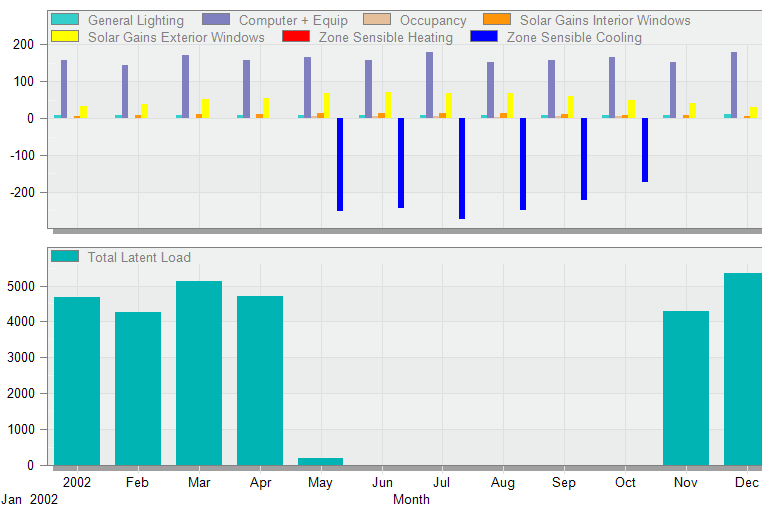
Task: Select the Solar Gains Exterior Windows label
Action: [x=176, y=37]
